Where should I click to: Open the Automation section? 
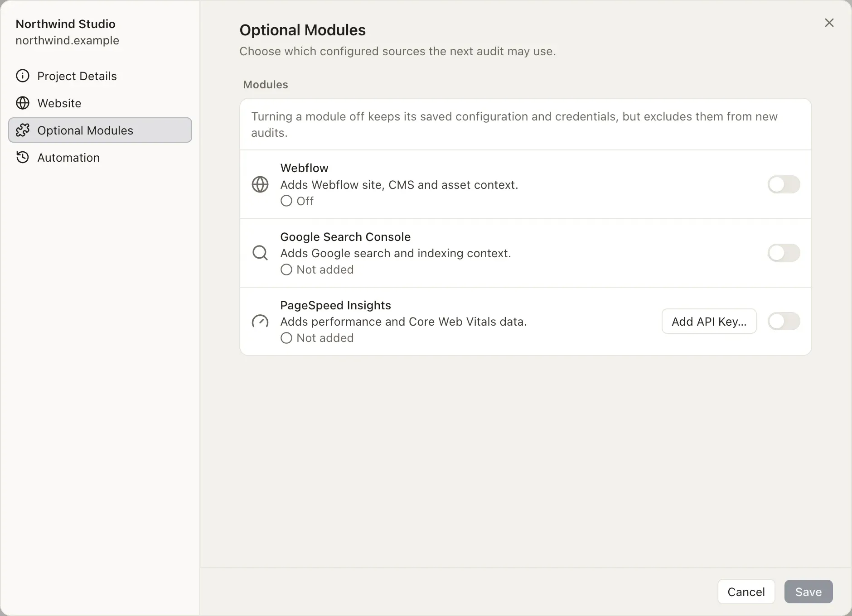[100, 157]
